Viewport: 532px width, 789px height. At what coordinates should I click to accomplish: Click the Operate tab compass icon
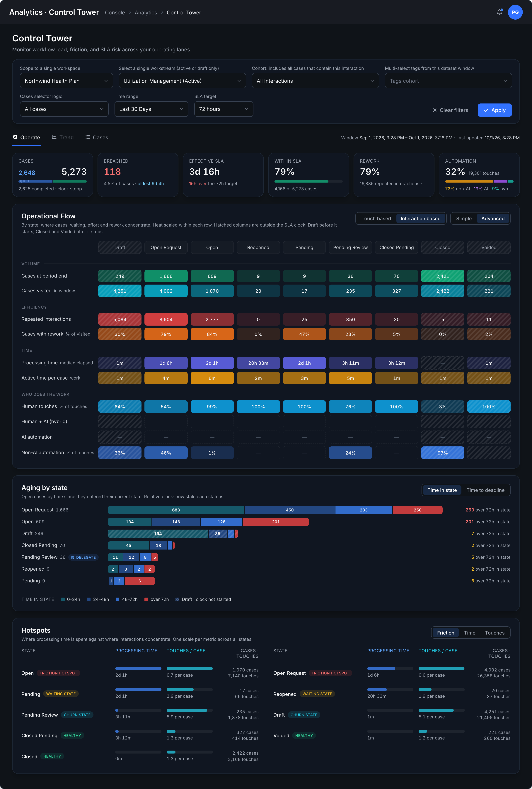point(15,137)
